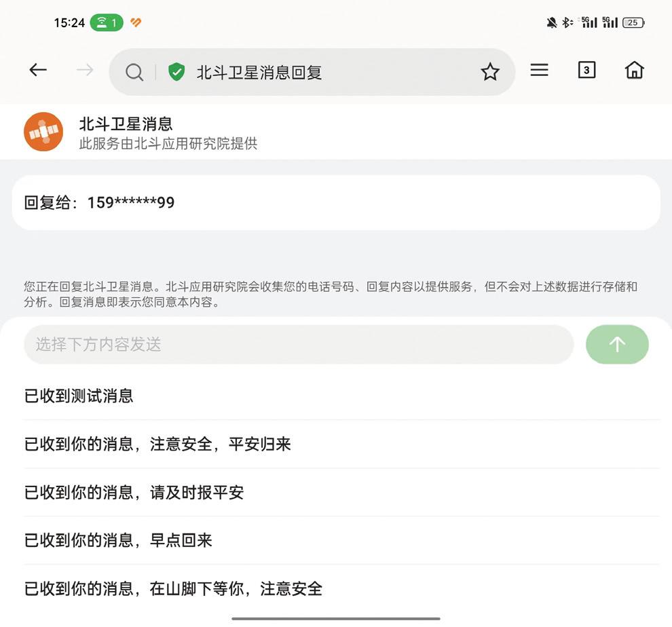Send the reply using the green arrow button

coord(616,344)
